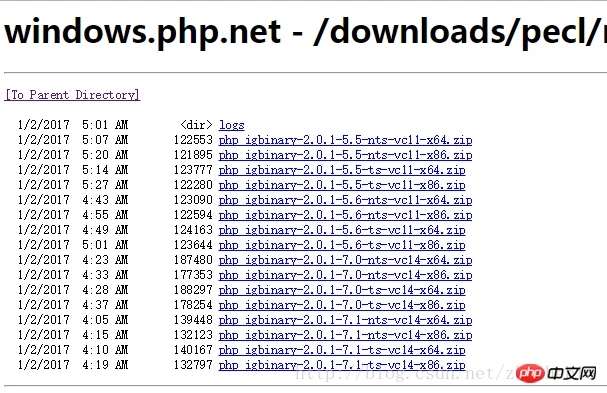Download php_igbinary-2.0.1-7.1-ts-vc14-x86.zip
This screenshot has height=393, width=607.
click(342, 365)
